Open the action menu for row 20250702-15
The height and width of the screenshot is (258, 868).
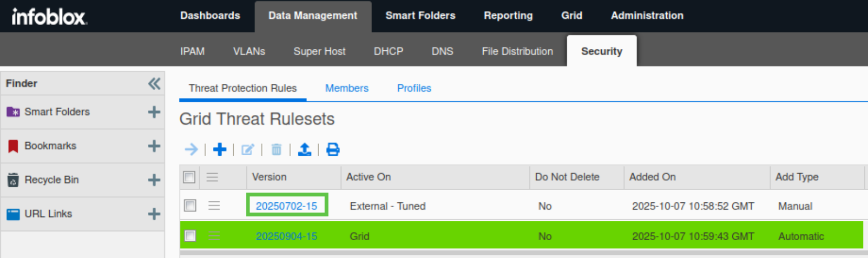coord(214,206)
